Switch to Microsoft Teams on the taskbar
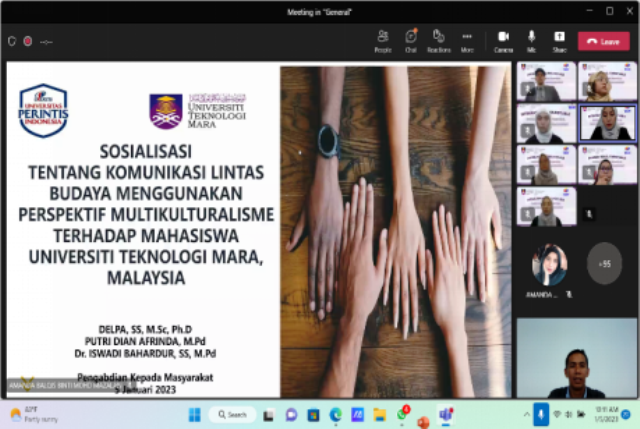The image size is (640, 429). (446, 415)
